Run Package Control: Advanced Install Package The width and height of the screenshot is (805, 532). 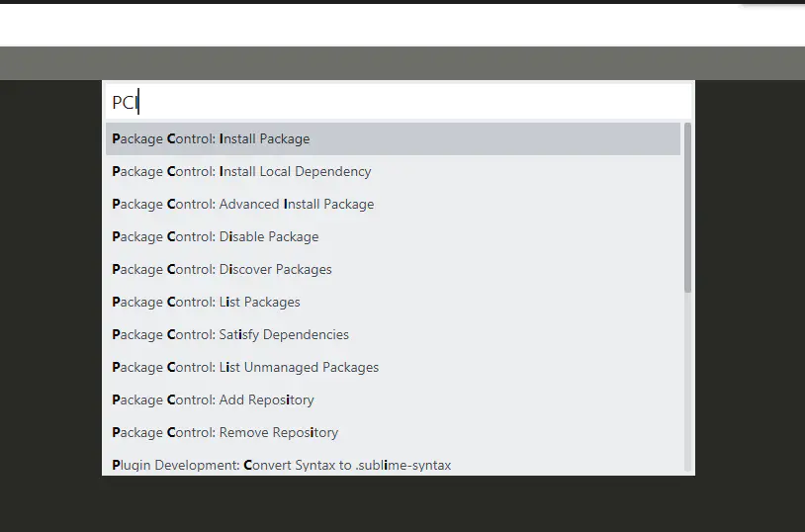pyautogui.click(x=393, y=204)
